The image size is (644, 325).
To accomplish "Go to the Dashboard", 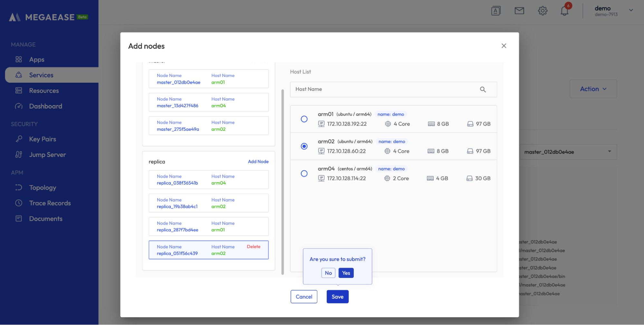I will 45,106.
